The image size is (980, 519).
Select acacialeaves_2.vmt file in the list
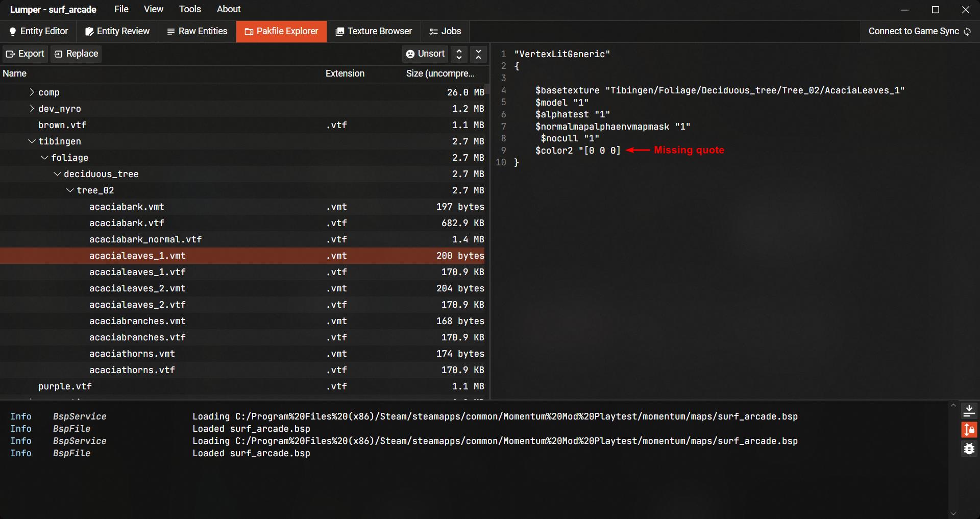(x=137, y=288)
